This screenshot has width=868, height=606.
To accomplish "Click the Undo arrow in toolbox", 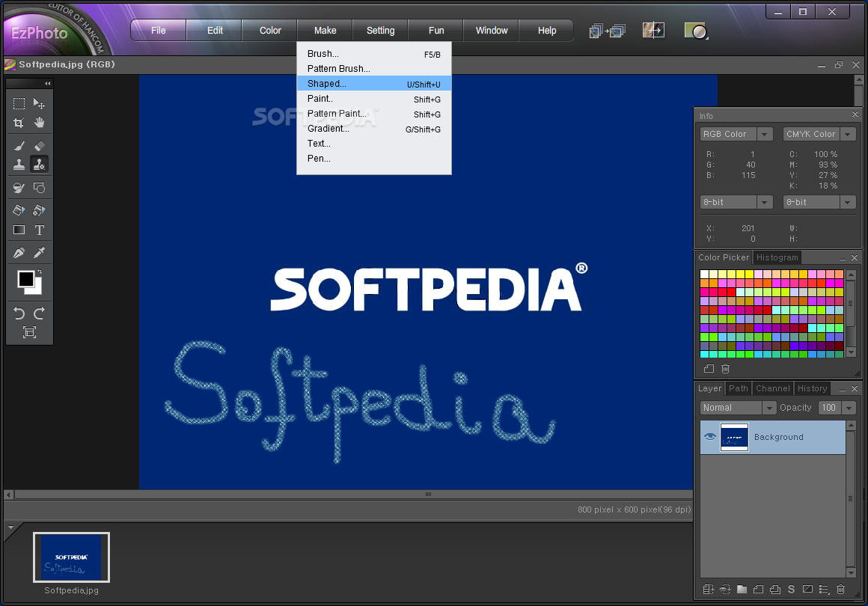I will [x=19, y=313].
